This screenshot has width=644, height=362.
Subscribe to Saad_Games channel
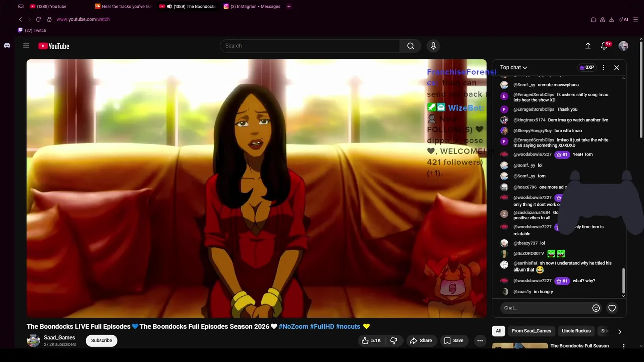tap(101, 341)
